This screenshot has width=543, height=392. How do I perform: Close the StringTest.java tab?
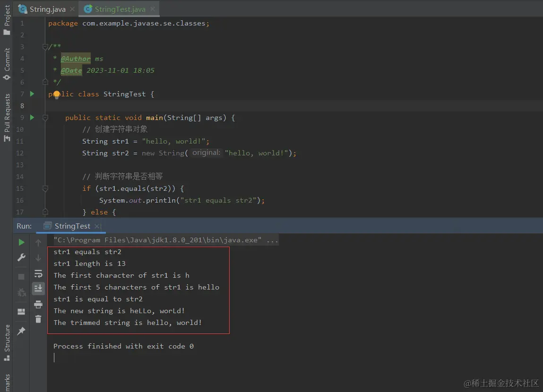[153, 9]
